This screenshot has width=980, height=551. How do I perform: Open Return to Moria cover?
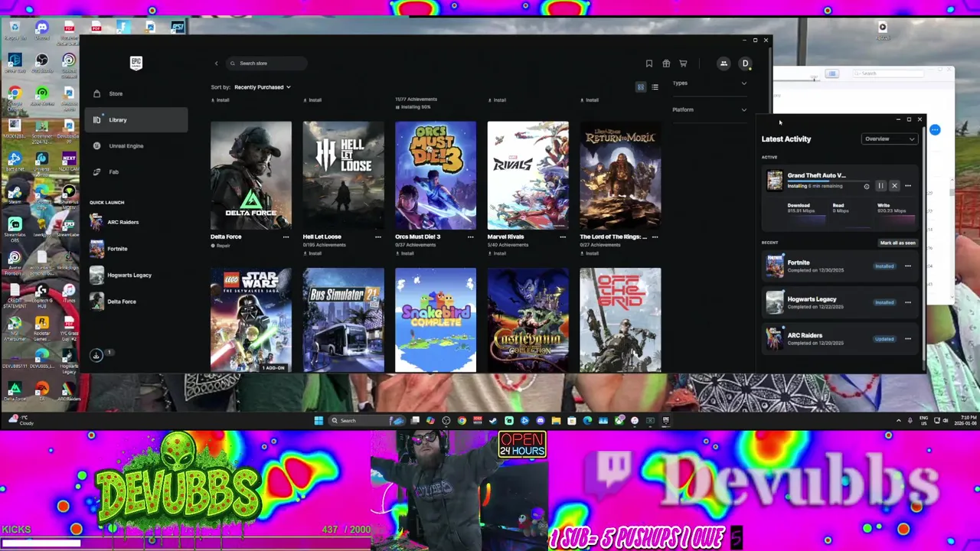pos(620,175)
